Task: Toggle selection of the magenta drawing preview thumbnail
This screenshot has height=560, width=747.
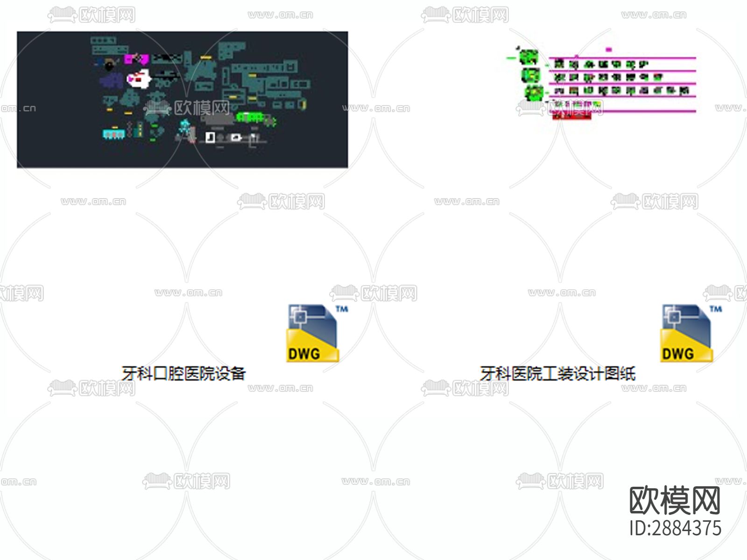Action: point(602,84)
